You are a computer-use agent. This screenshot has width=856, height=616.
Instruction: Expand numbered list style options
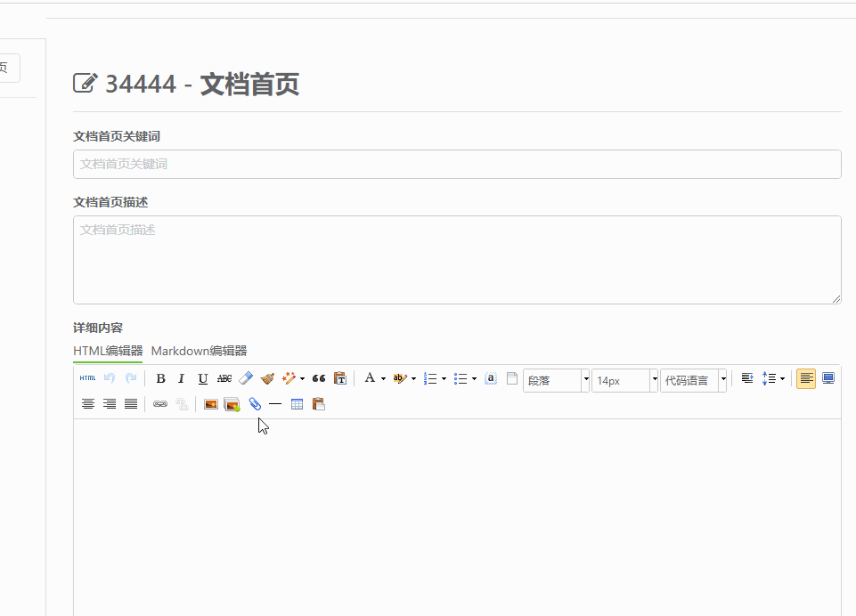444,378
